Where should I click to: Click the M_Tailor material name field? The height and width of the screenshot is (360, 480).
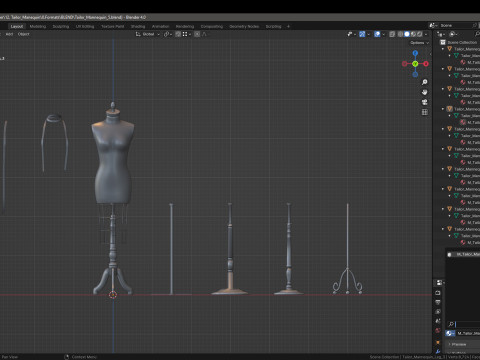[468, 333]
